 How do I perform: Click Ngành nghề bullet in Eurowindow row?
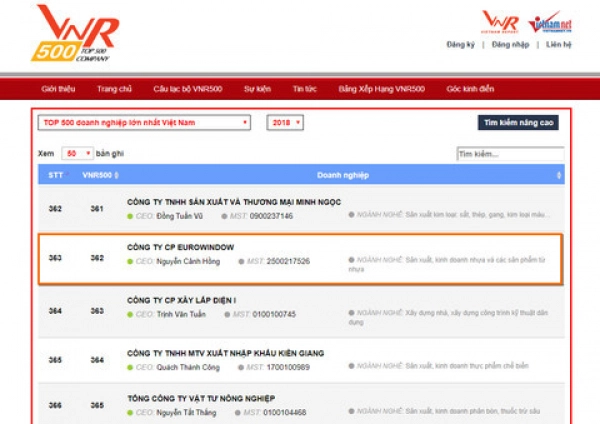point(351,260)
